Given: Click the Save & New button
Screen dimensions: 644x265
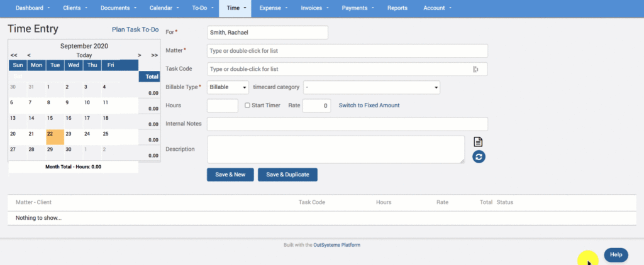Looking at the screenshot, I should coord(230,175).
